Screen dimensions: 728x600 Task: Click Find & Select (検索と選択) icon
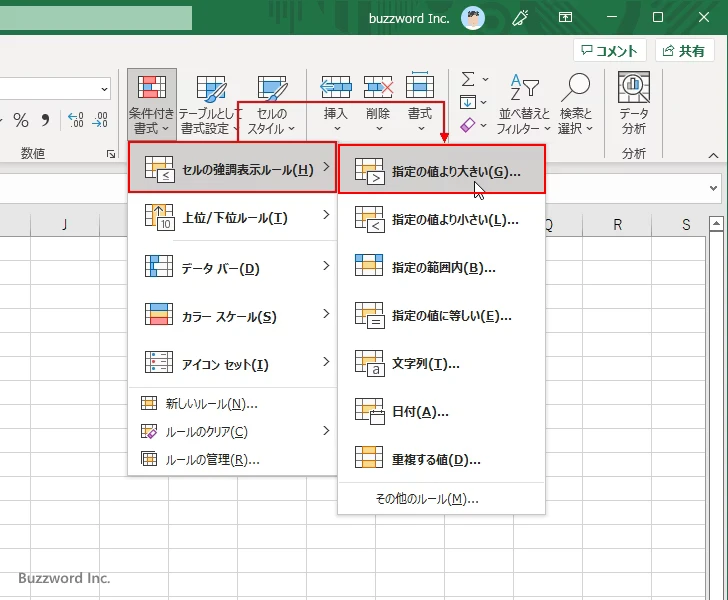(576, 90)
